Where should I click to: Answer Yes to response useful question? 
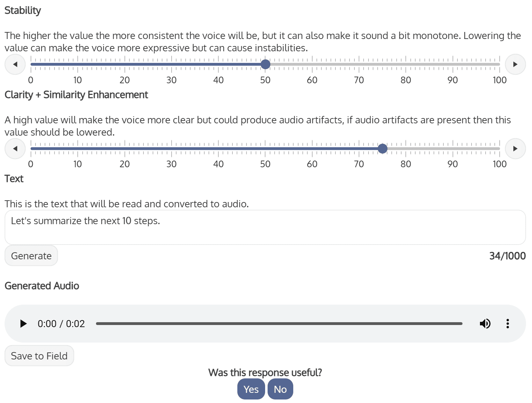click(x=251, y=389)
